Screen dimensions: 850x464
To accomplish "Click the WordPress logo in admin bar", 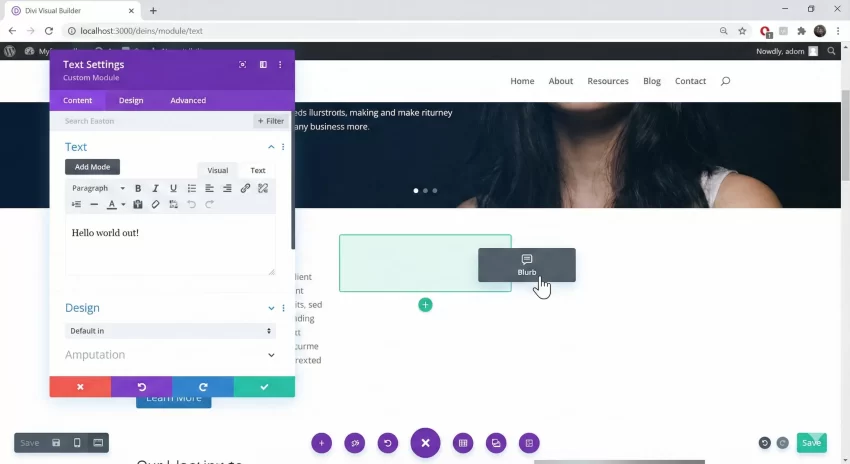I will 10,51.
